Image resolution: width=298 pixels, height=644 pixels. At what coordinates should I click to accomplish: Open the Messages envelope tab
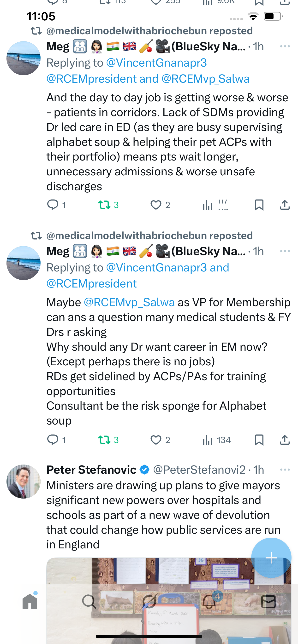[268, 602]
